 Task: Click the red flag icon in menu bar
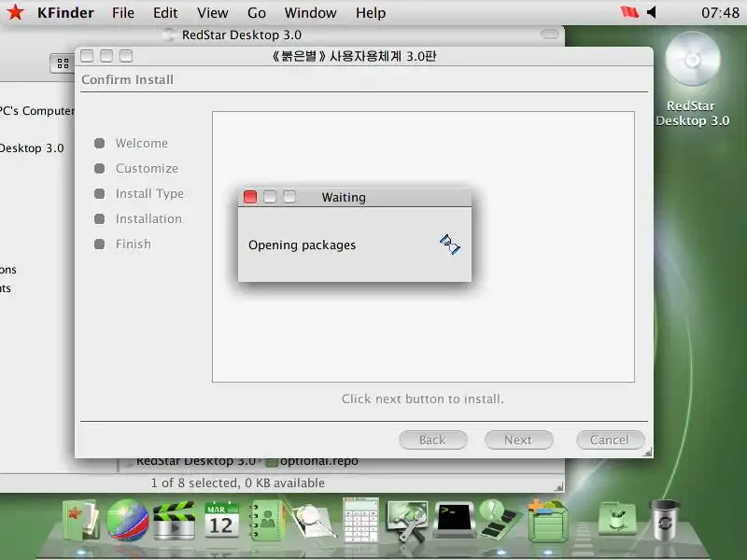coord(629,12)
